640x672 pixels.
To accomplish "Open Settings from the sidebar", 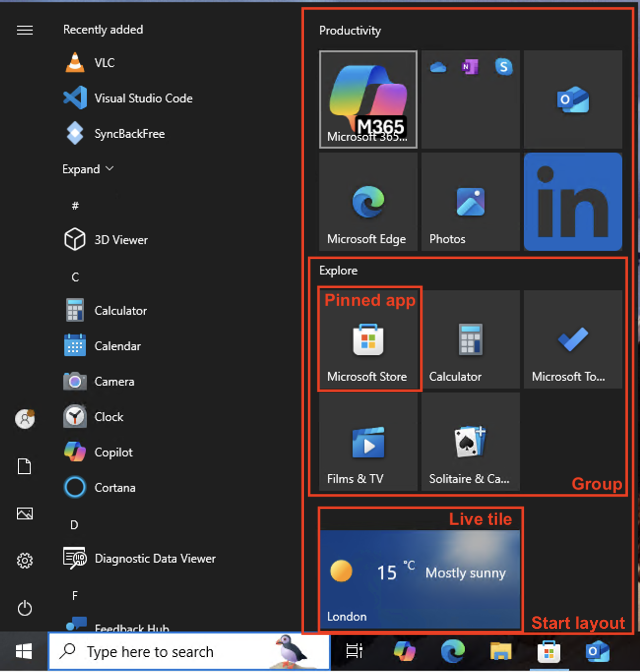I will click(x=25, y=561).
